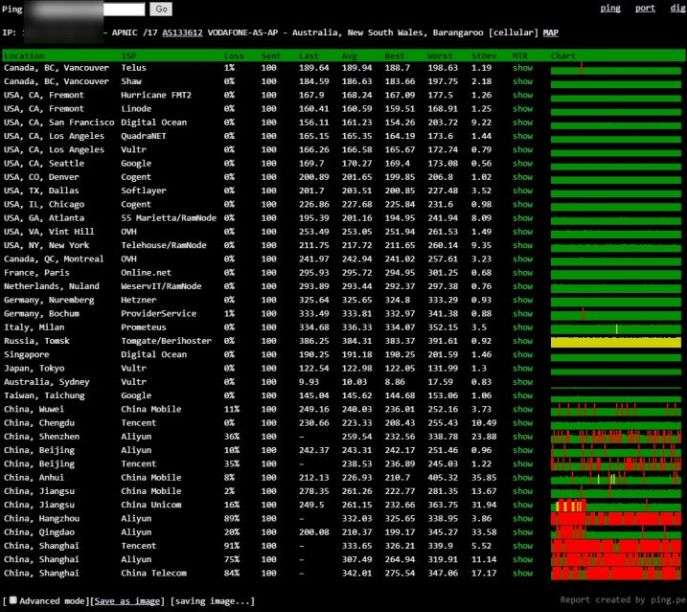
Task: Select the 89% loss value for Hangzhou
Action: pos(231,519)
